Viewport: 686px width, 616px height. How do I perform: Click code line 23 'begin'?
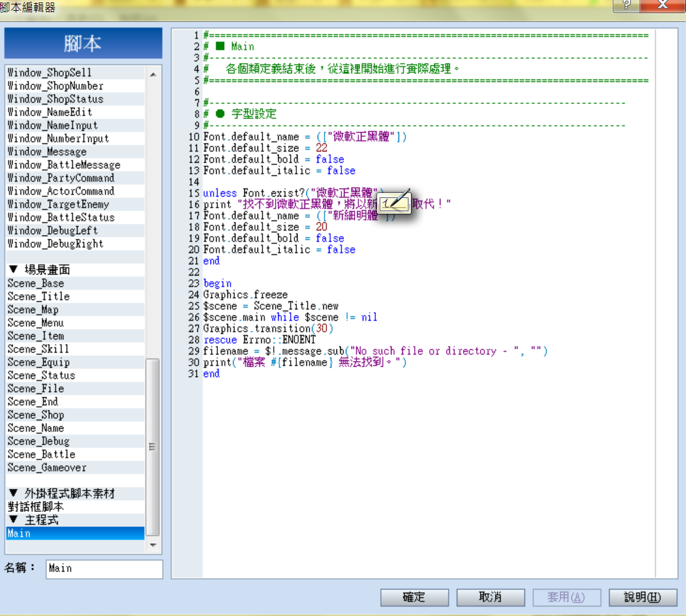[x=217, y=283]
